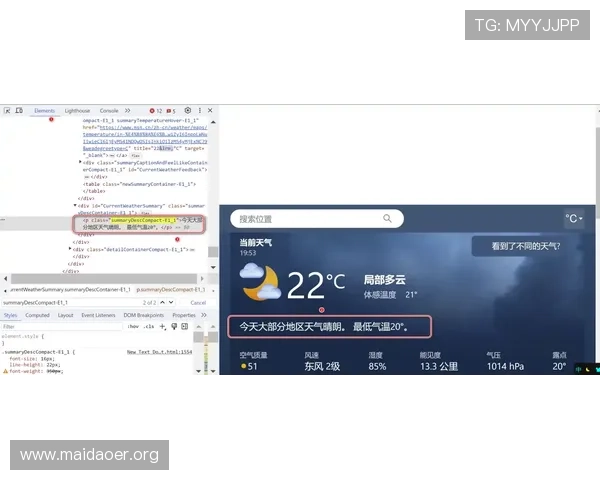Viewport: 600px width, 480px height.
Task: Click the 22°C temperature reading
Action: pyautogui.click(x=316, y=285)
